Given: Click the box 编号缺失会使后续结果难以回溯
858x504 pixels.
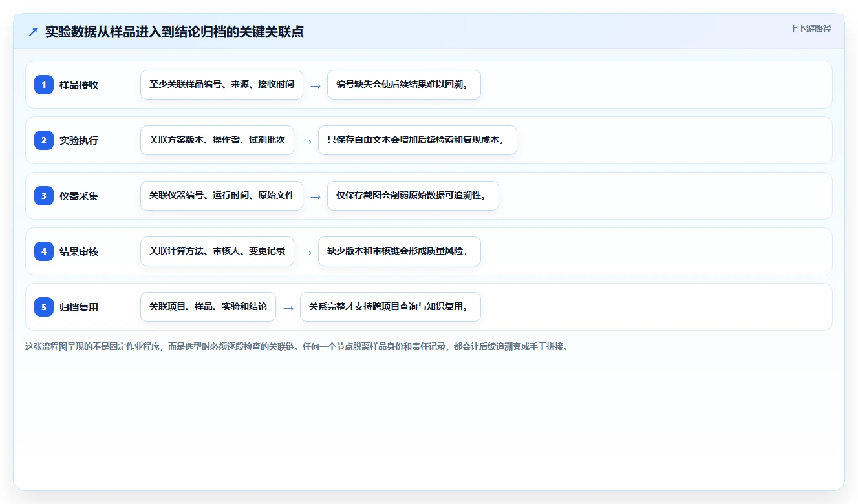Looking at the screenshot, I should point(404,85).
